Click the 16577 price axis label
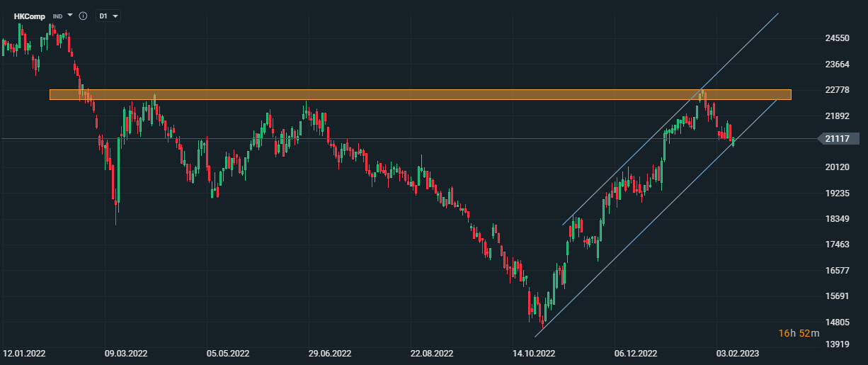Viewport: 868px width, 365px height. 837,271
